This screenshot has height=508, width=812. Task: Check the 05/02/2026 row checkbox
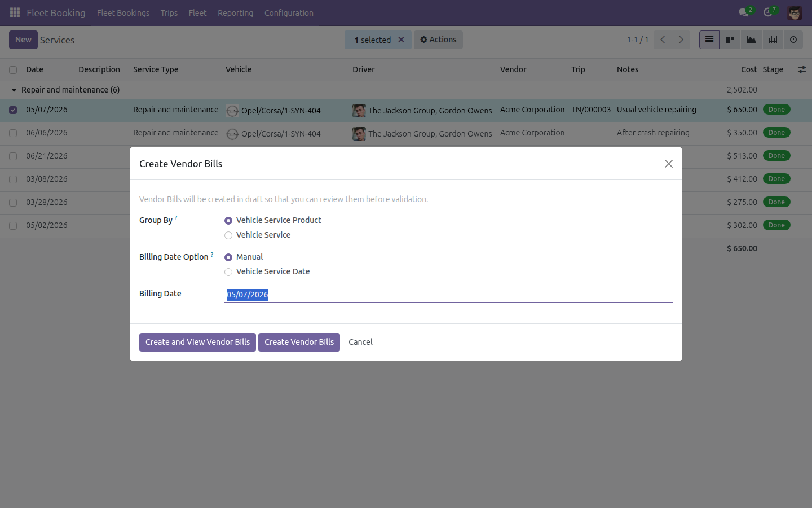pyautogui.click(x=13, y=226)
